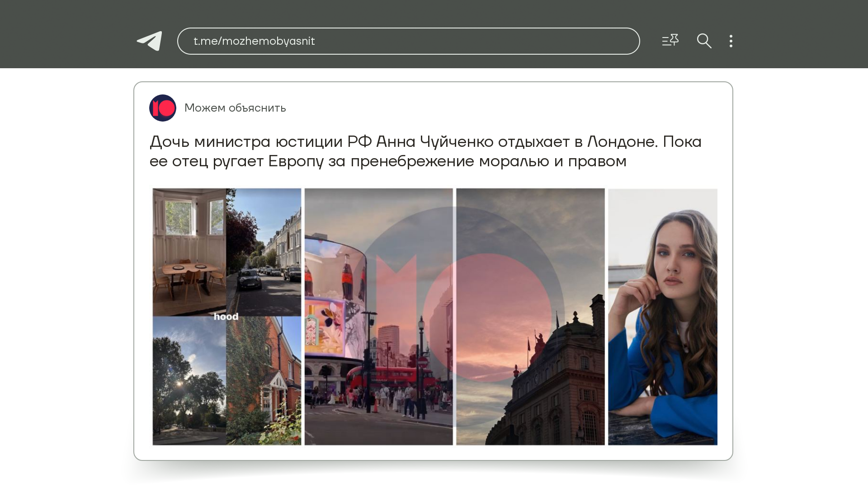Click the pink circle watermark over the photos
The width and height of the screenshot is (868, 488).
point(488,316)
